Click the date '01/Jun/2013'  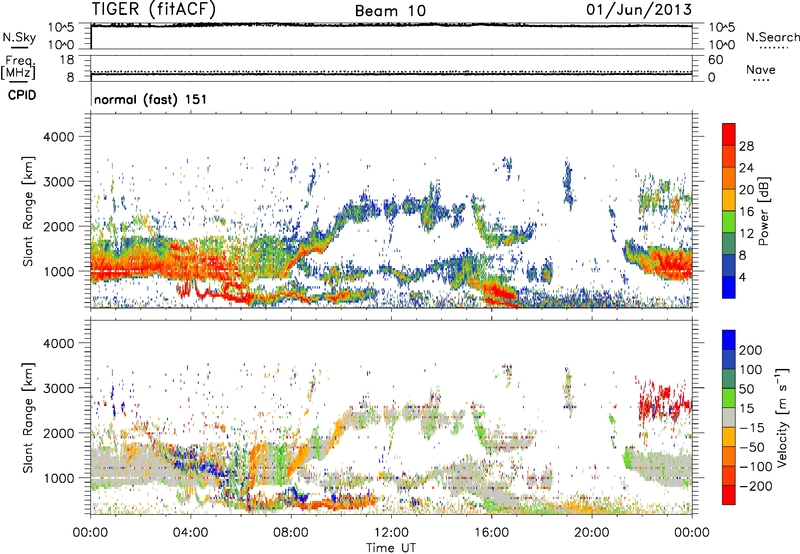tap(639, 9)
